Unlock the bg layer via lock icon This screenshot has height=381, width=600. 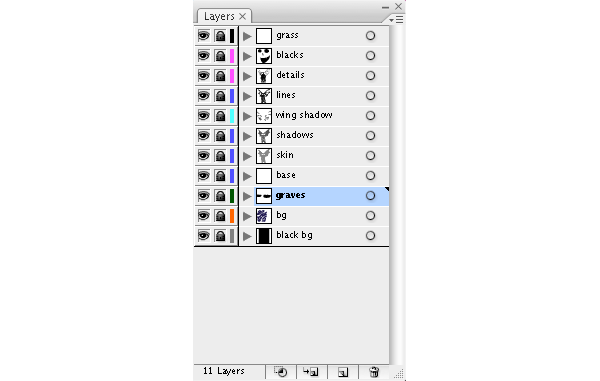(x=220, y=216)
